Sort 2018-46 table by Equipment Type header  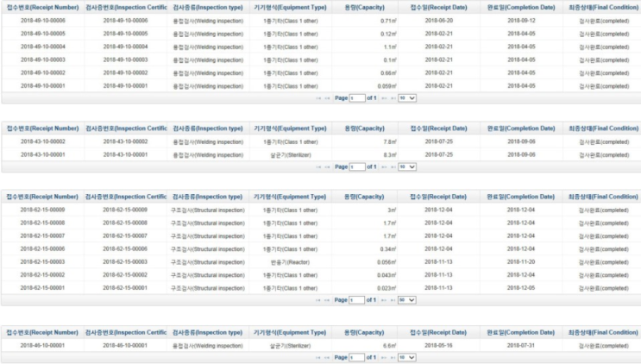pos(290,333)
